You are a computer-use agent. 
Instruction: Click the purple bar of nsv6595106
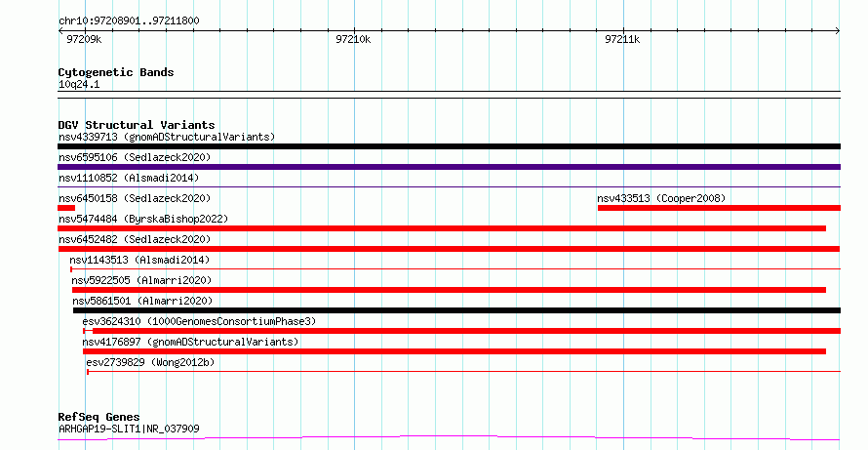(449, 167)
